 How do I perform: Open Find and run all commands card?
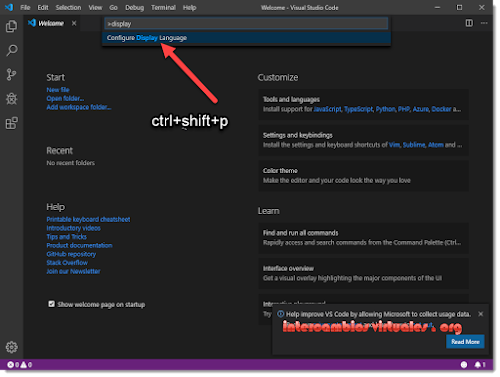(x=363, y=238)
